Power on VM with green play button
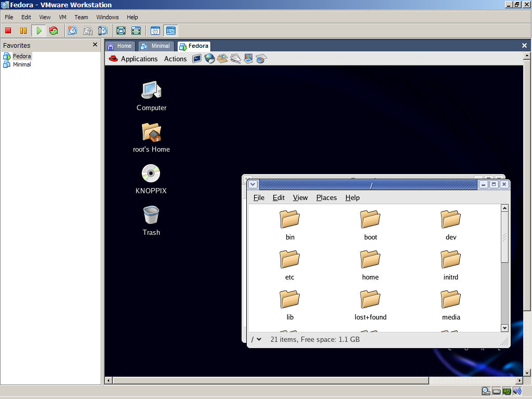532x399 pixels. tap(38, 31)
